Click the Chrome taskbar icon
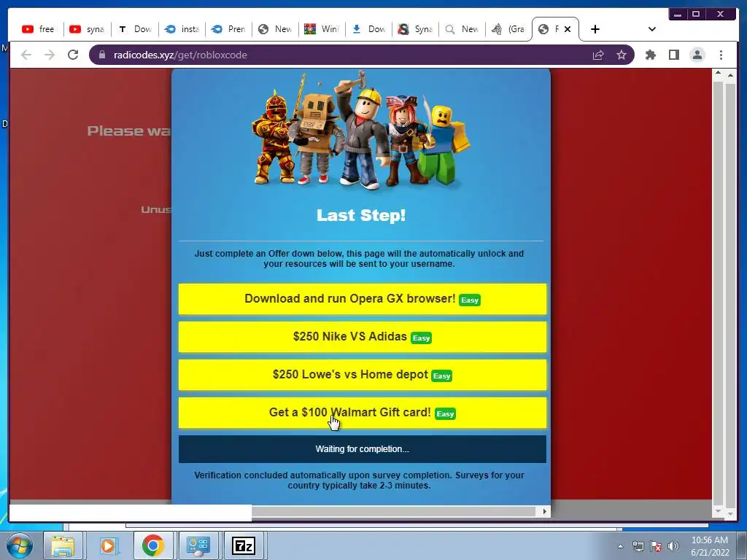Screen dimensions: 747x560 (153, 545)
